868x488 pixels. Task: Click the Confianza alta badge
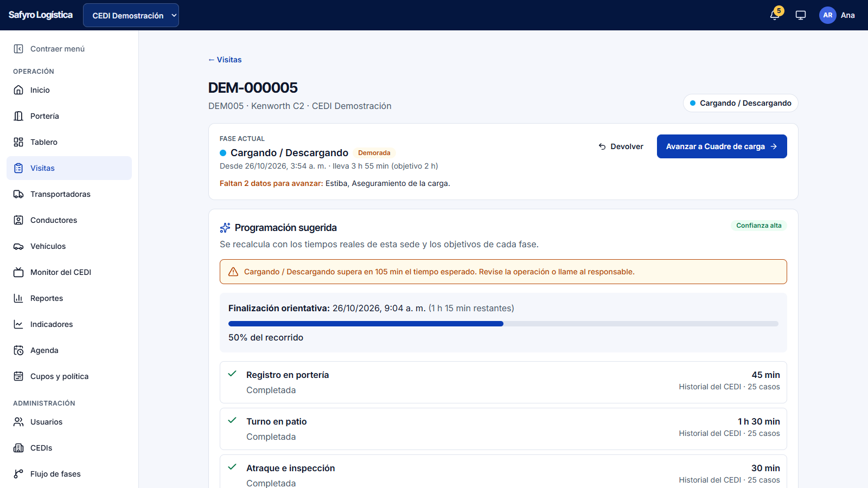coord(758,226)
